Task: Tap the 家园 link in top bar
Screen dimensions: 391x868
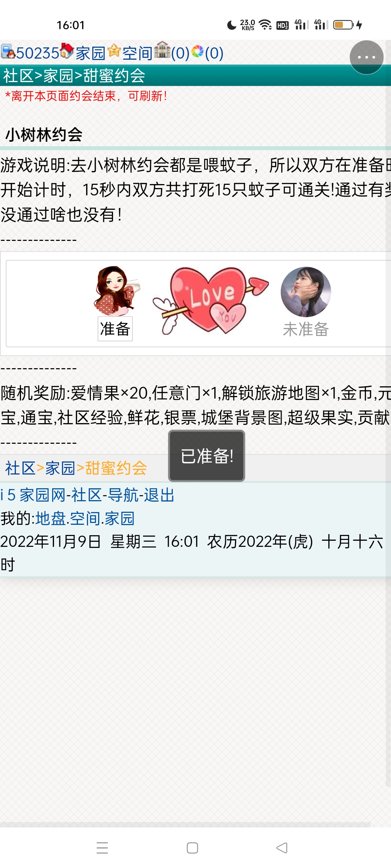Action: coord(91,53)
